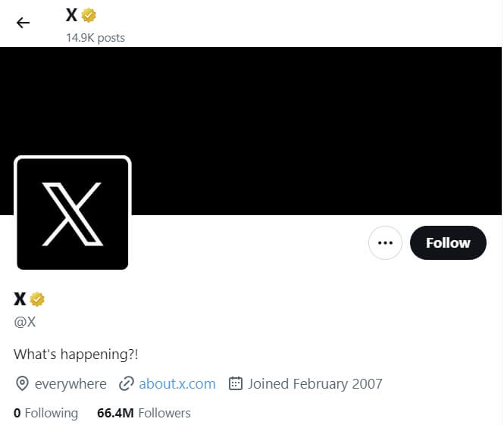Click the @X handle text

[x=25, y=321]
